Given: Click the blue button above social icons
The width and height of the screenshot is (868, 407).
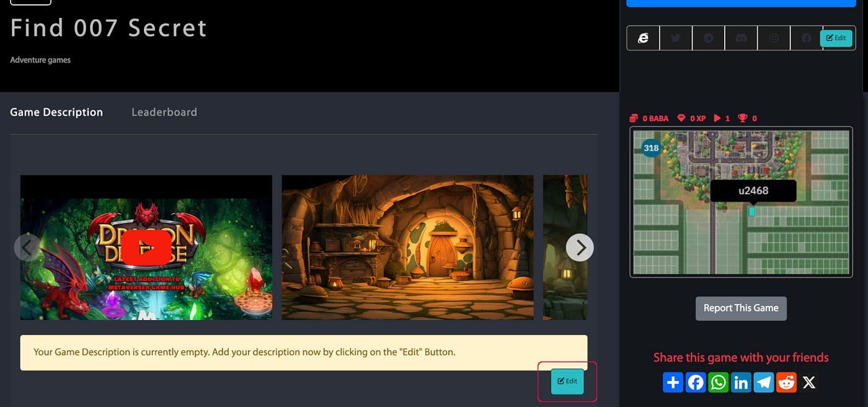Looking at the screenshot, I should pyautogui.click(x=741, y=3).
